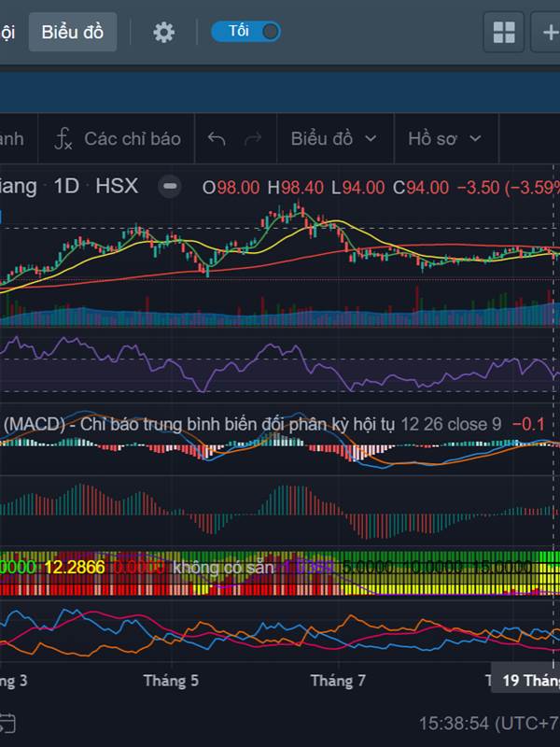560x747 pixels.
Task: Click the 1D interval label
Action: pyautogui.click(x=66, y=186)
